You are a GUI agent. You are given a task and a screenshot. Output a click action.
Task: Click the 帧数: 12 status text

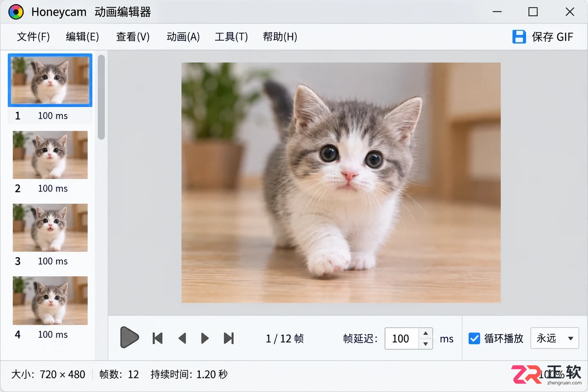coord(119,374)
